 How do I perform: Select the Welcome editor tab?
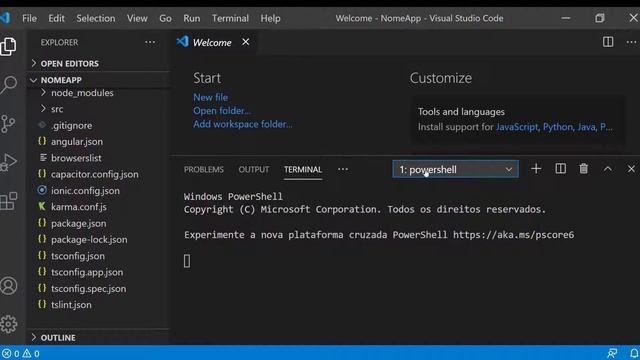coord(212,42)
